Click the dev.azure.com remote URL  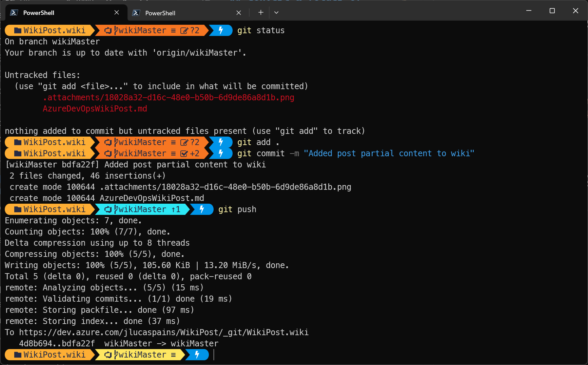pyautogui.click(x=164, y=332)
